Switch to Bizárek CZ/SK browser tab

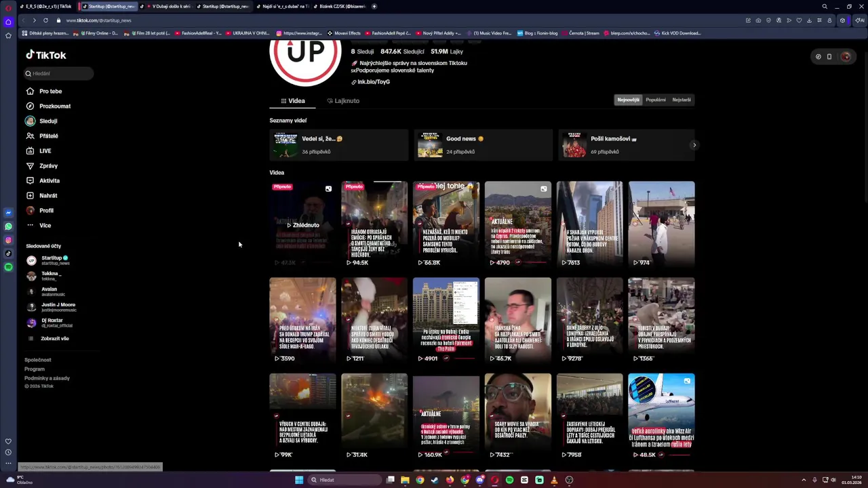click(x=339, y=6)
